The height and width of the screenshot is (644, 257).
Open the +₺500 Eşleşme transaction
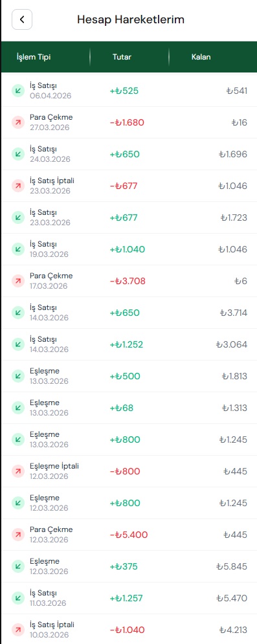tap(129, 376)
